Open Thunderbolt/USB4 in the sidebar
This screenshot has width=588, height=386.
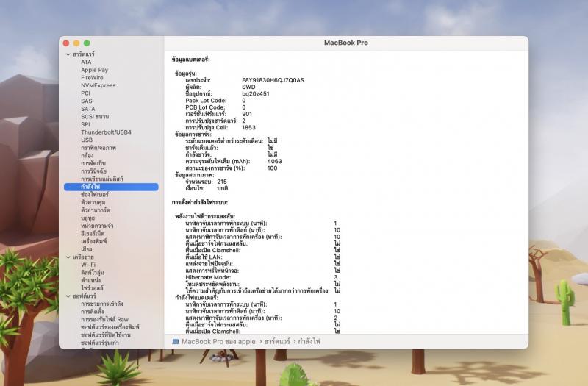tap(106, 132)
